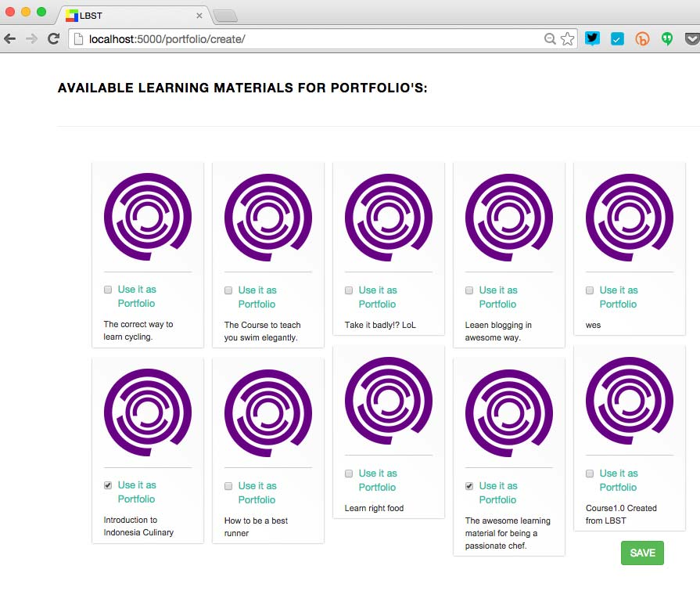Click the swim course spiral thumbnail
The height and width of the screenshot is (598, 700).
pyautogui.click(x=268, y=218)
